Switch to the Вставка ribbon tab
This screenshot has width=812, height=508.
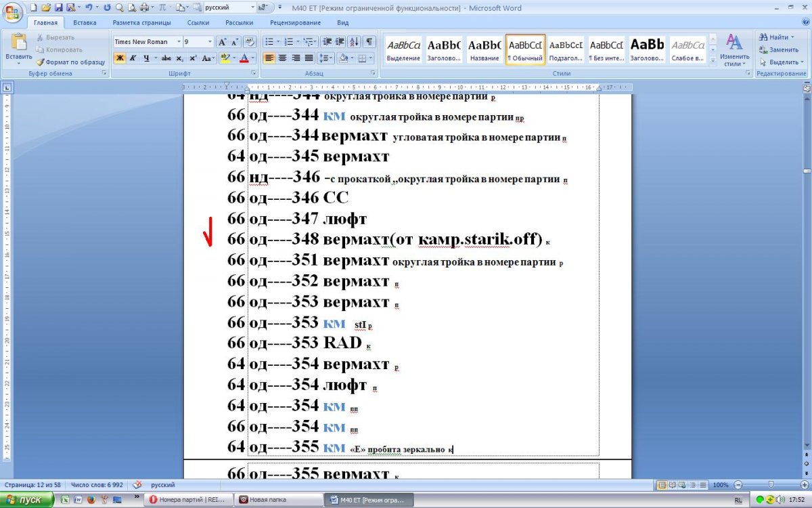click(x=85, y=22)
